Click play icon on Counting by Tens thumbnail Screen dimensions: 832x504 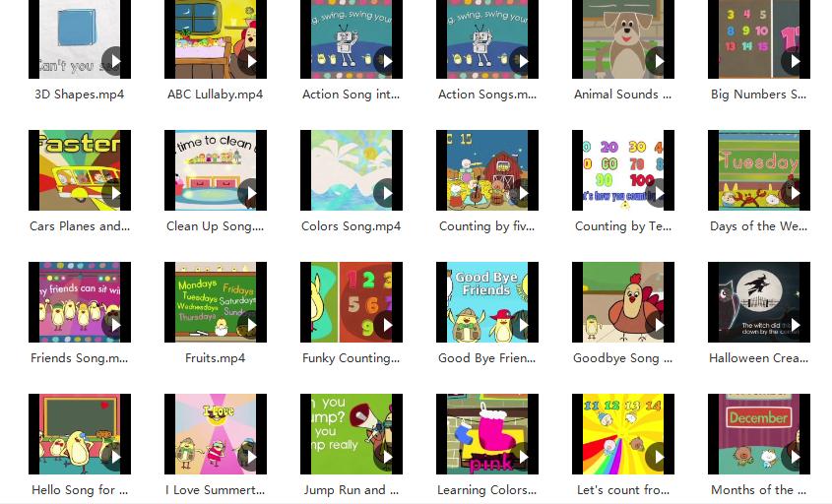click(658, 193)
